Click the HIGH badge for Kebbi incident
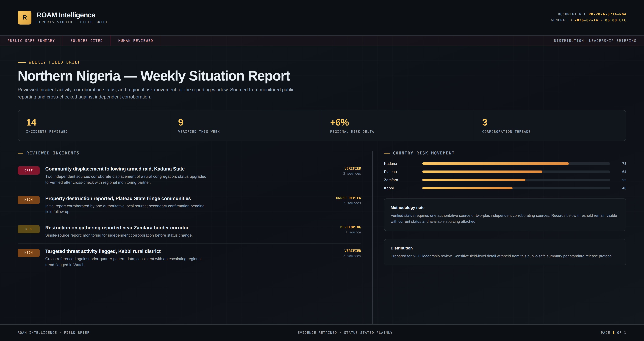 point(28,253)
